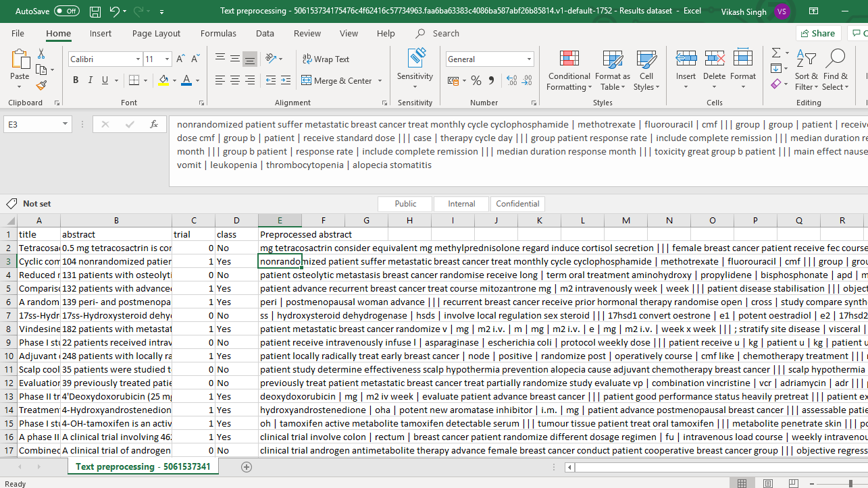Switch to Normal view in status bar
The height and width of the screenshot is (488, 868).
click(x=742, y=483)
